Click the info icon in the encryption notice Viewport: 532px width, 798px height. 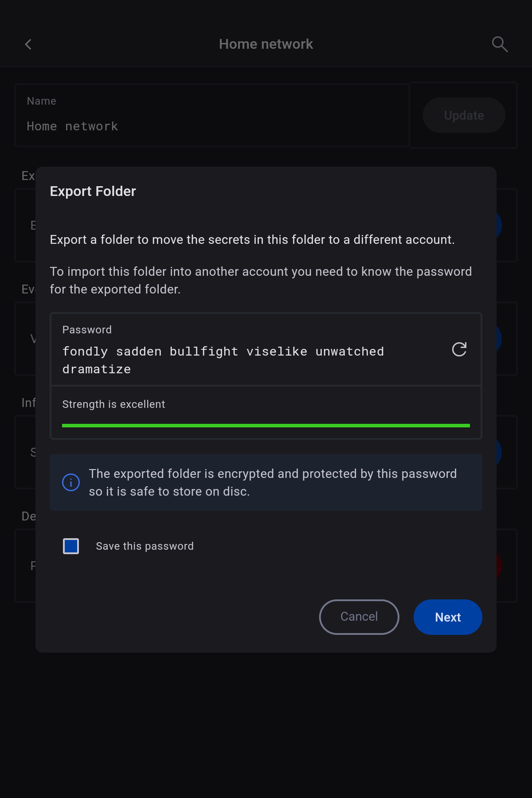(x=71, y=482)
